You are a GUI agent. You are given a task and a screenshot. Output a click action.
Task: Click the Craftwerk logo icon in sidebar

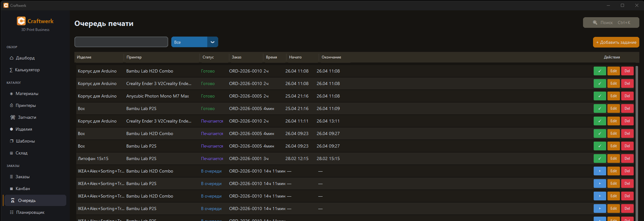(21, 21)
